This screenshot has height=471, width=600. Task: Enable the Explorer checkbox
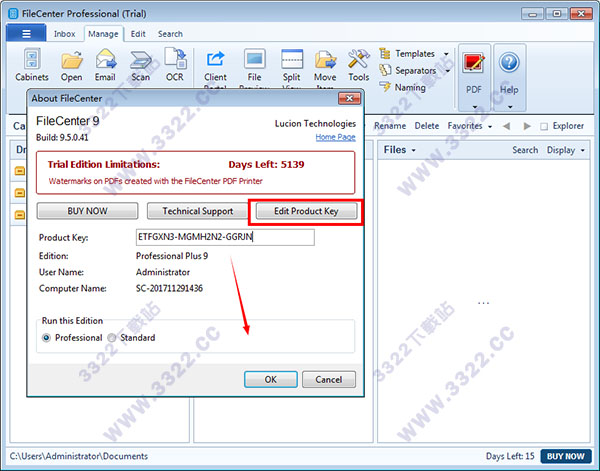[544, 126]
